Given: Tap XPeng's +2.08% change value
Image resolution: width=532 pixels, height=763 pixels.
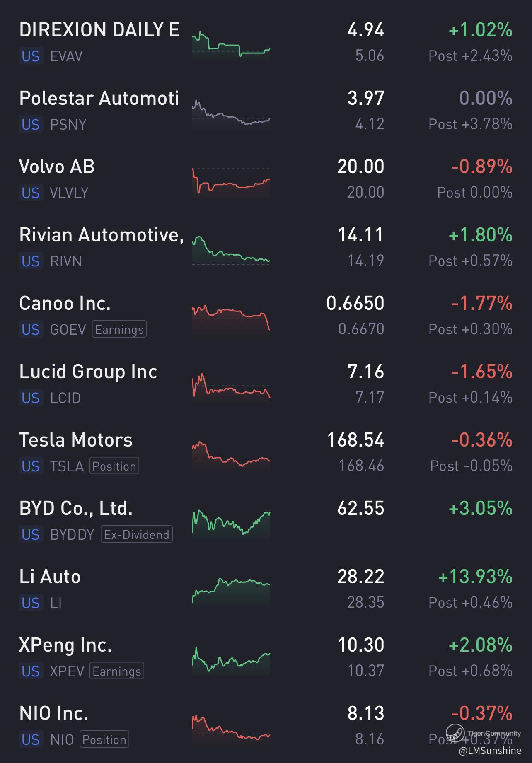Looking at the screenshot, I should pyautogui.click(x=480, y=645).
